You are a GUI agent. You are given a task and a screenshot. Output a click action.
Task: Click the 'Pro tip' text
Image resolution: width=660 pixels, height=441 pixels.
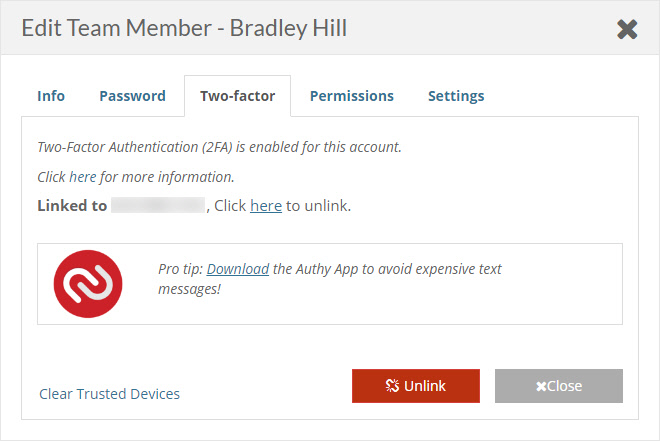tap(181, 269)
